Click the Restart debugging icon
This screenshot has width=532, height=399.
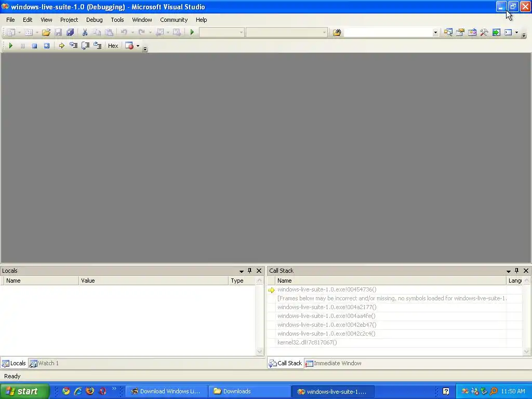46,46
